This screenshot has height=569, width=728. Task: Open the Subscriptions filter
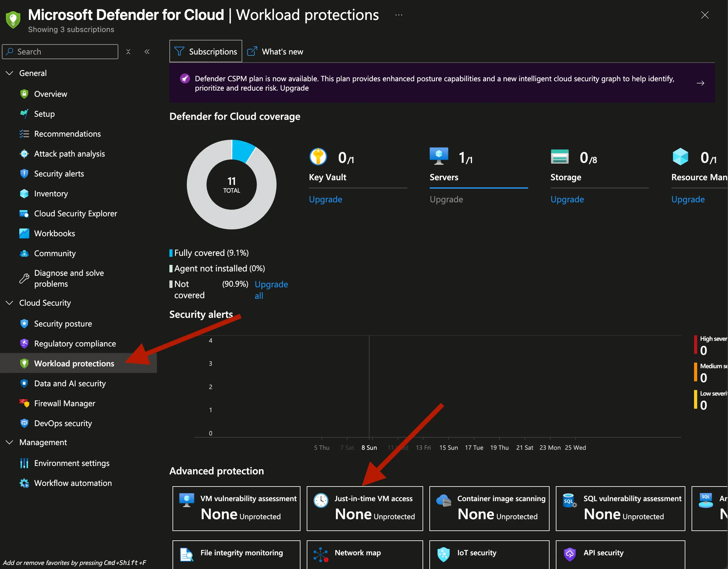pos(206,52)
